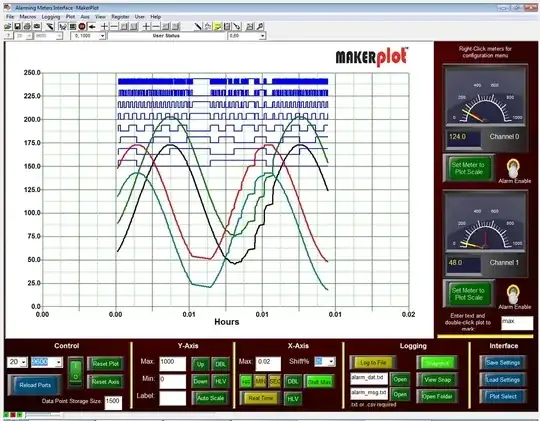Click the Y-Axis Down button
This screenshot has width=540, height=421.
coord(200,381)
